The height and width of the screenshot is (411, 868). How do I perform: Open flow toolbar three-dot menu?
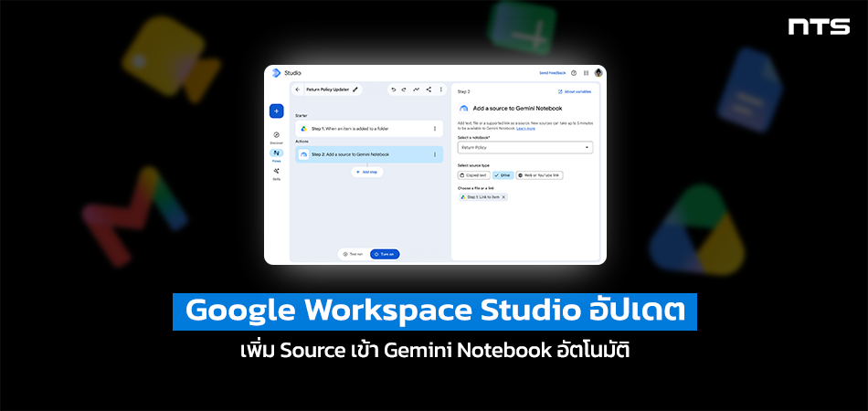point(440,90)
